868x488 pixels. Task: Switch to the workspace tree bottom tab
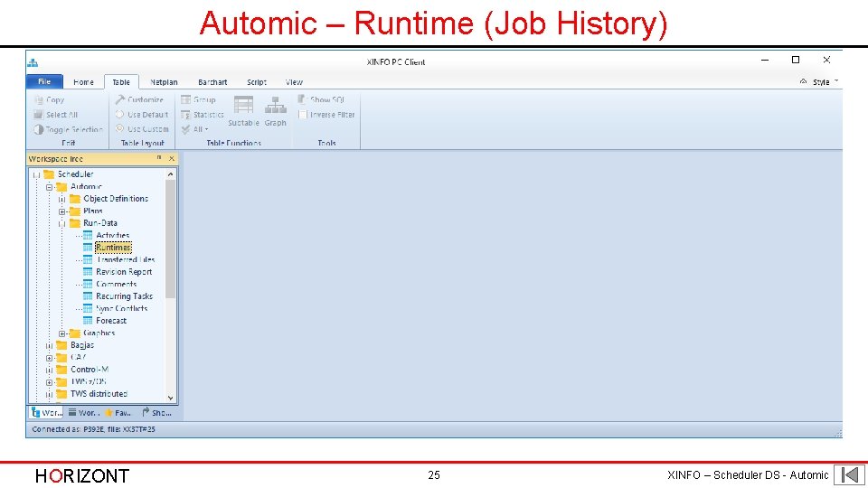click(x=46, y=413)
